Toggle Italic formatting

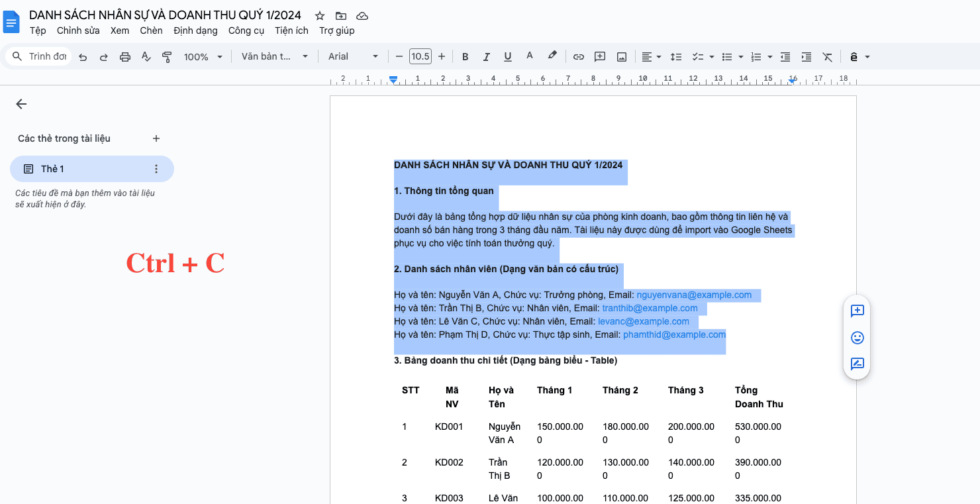tap(486, 56)
